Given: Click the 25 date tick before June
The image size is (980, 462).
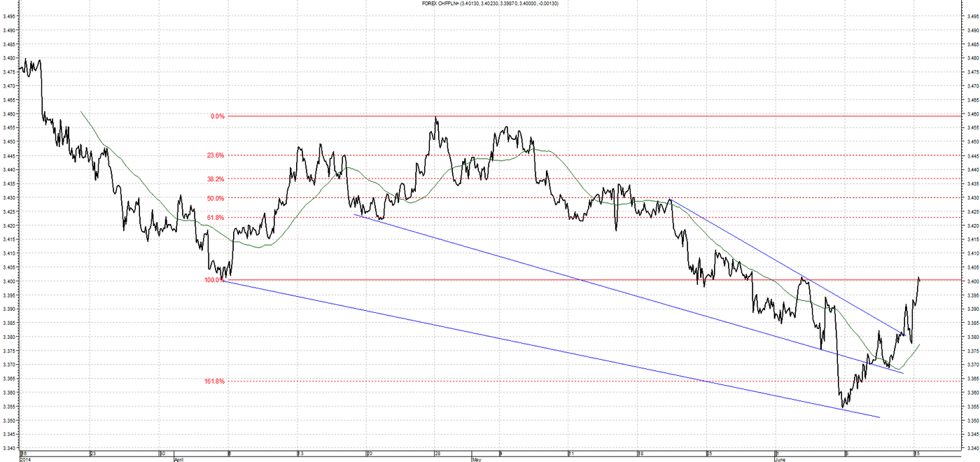Looking at the screenshot, I should tap(709, 454).
